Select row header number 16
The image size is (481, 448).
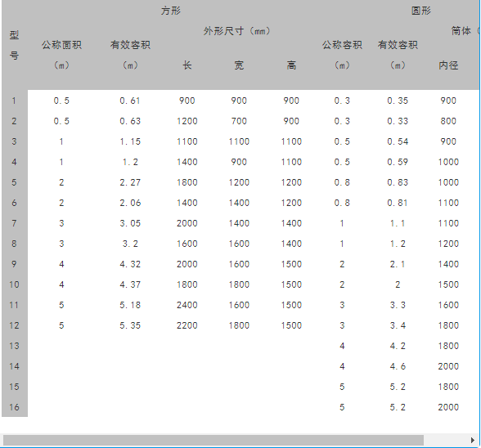[14, 407]
